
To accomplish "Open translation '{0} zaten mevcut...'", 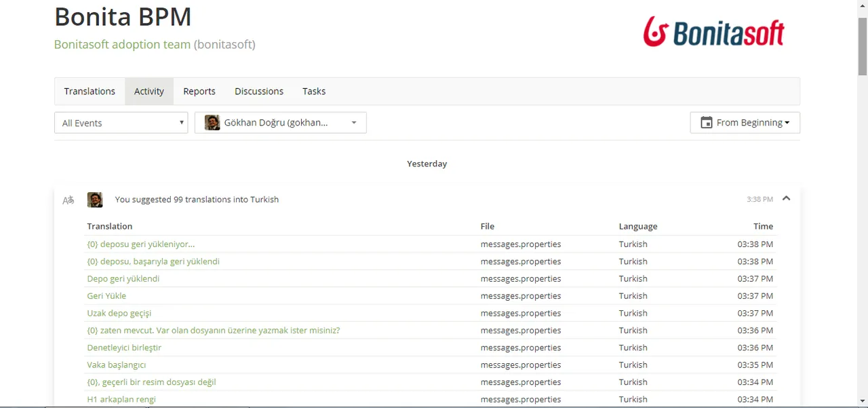I will point(214,331).
